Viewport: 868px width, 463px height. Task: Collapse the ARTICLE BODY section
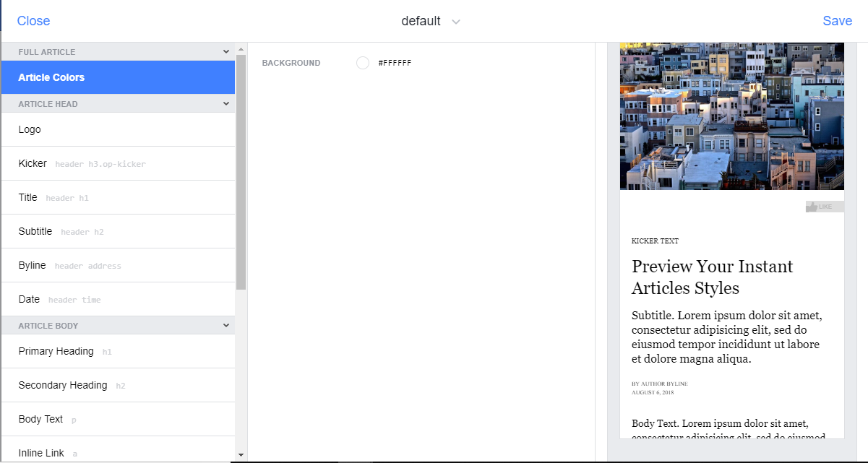[x=226, y=325]
